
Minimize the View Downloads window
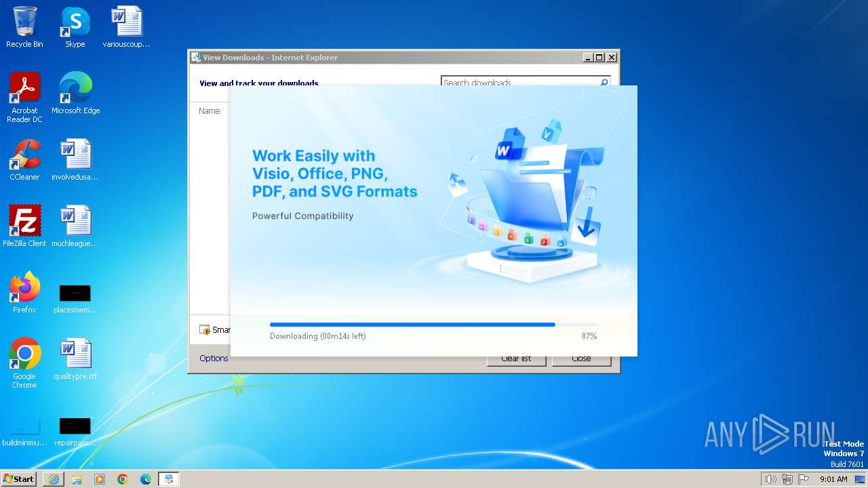coord(588,58)
